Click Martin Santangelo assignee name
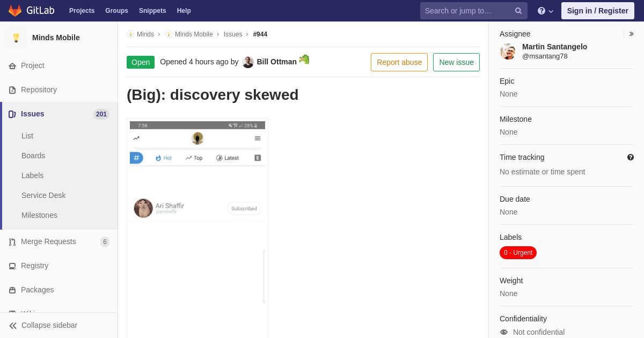 (554, 47)
